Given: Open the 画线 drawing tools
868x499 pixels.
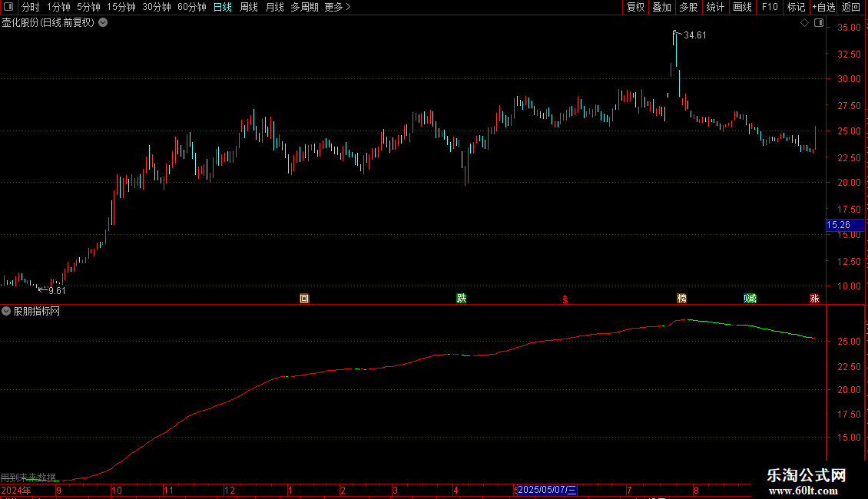Looking at the screenshot, I should click(x=742, y=7).
